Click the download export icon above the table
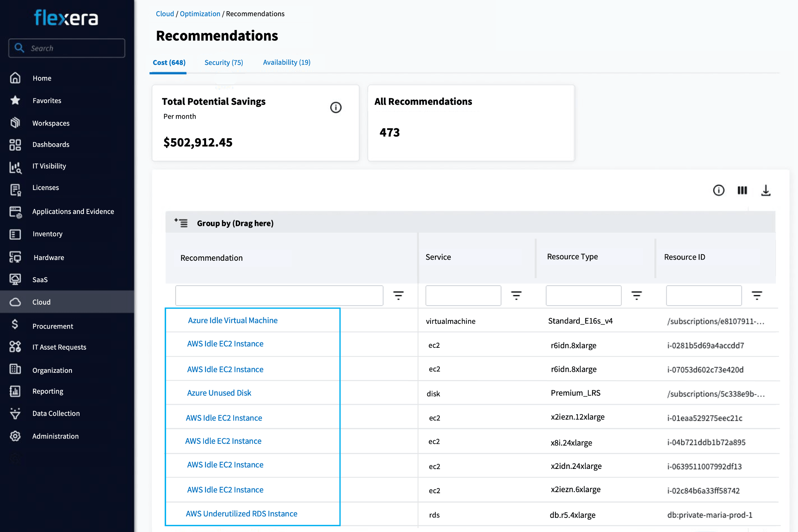 tap(765, 190)
